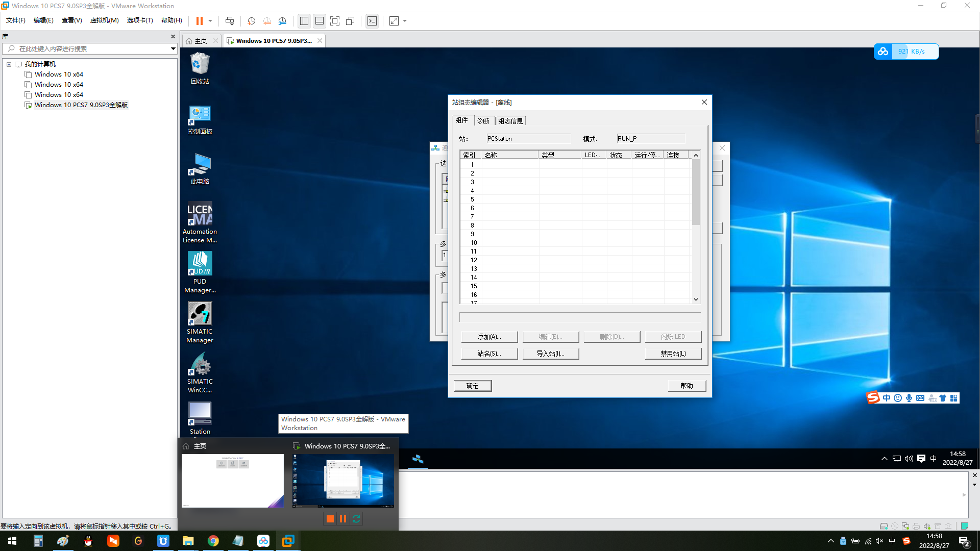Switch to the 组态信息 tab
Viewport: 980px width, 551px height.
point(510,121)
